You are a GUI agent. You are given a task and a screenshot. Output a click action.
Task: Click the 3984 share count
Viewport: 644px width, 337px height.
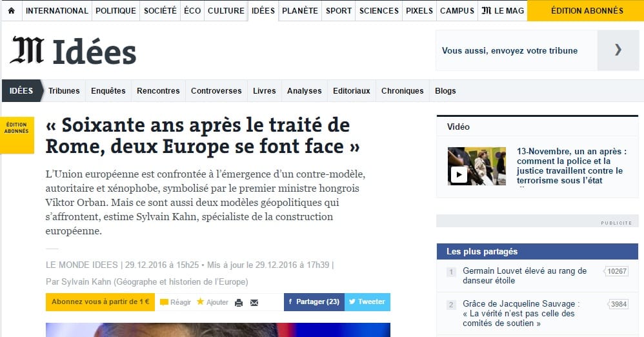click(618, 304)
